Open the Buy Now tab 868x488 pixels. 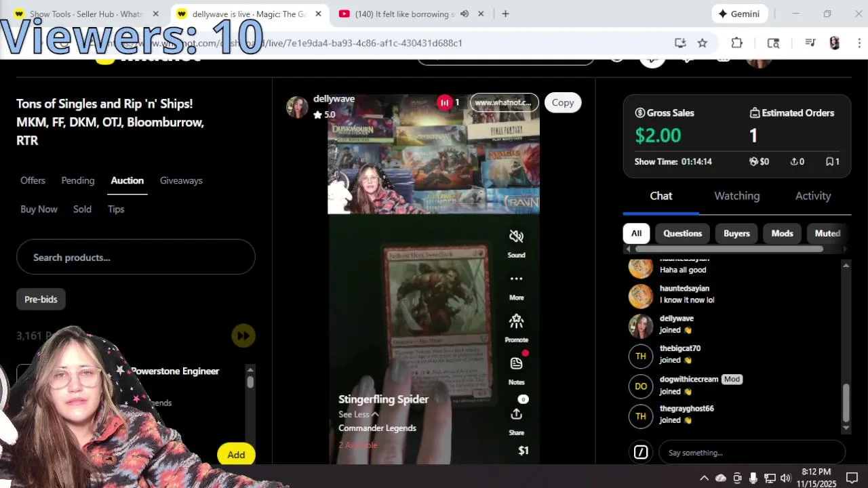39,209
